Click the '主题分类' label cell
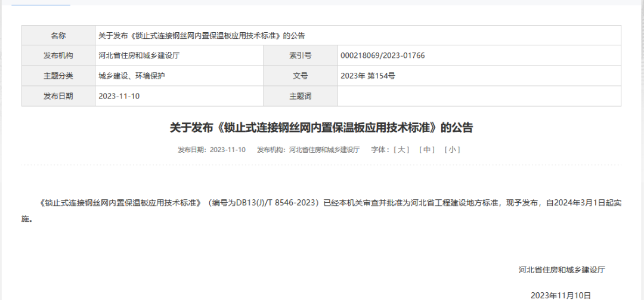This screenshot has height=300, width=644. pos(58,76)
